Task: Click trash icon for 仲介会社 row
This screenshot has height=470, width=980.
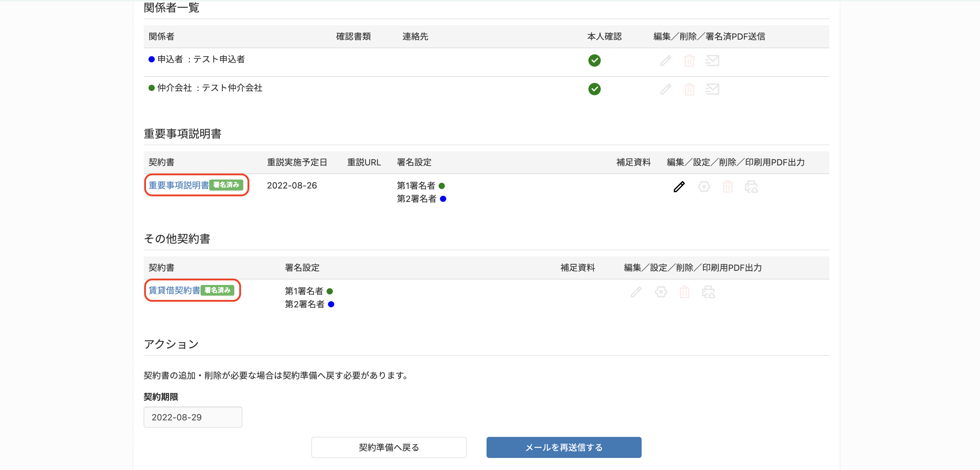Action: pos(690,89)
